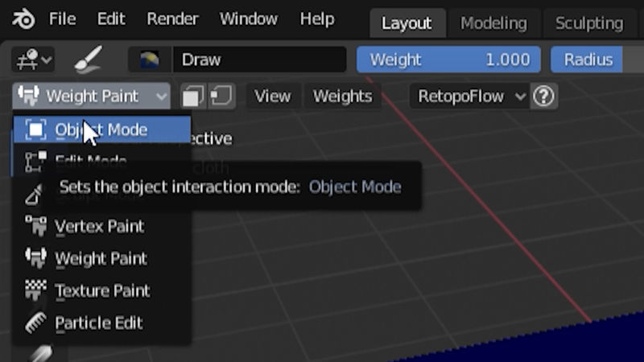Open the Edit menu
644x362 pixels.
pos(111,19)
